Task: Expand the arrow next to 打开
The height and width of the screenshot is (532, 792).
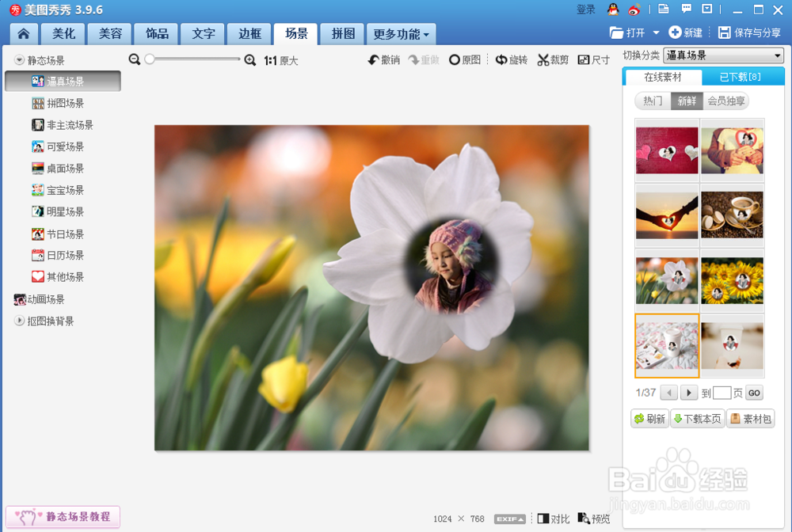Action: pos(656,32)
